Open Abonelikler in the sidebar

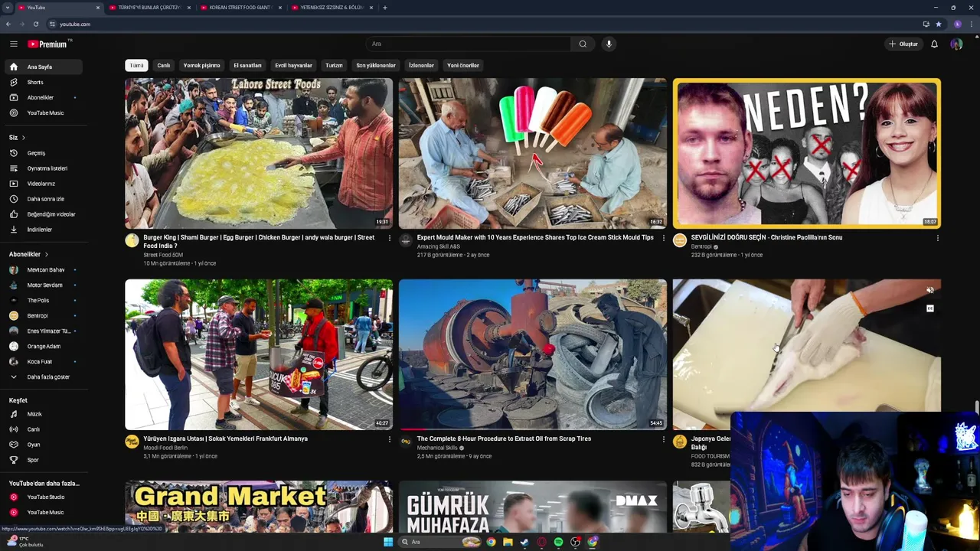(x=42, y=97)
